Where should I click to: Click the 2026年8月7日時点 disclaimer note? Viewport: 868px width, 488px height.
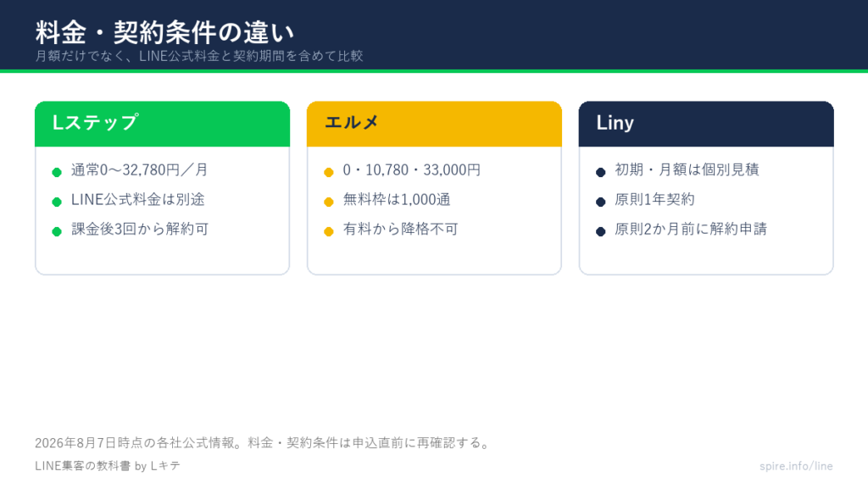coord(263,442)
